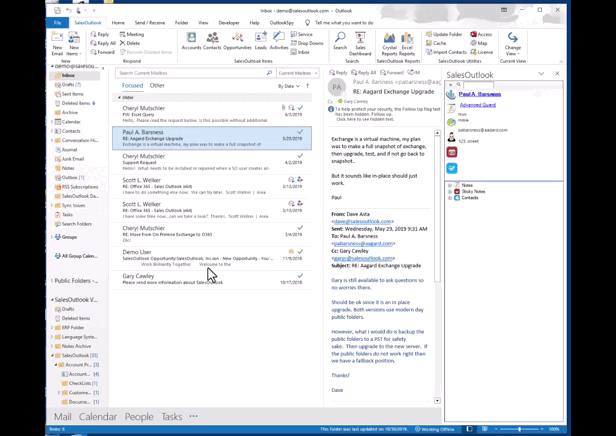616x436 pixels.
Task: Toggle completion checkmark on Paul A. Barsness email
Action: point(300,131)
